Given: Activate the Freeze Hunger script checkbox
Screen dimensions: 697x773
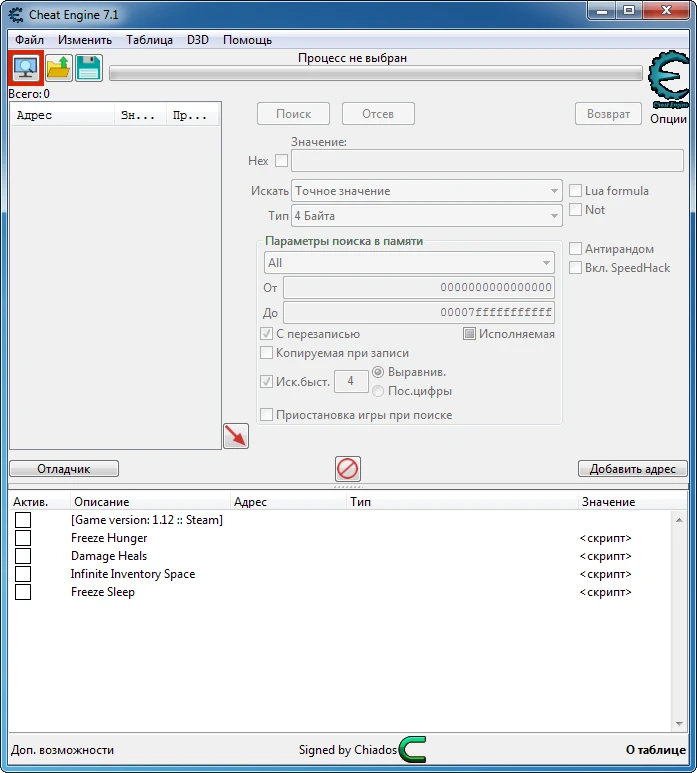Looking at the screenshot, I should click(x=23, y=538).
